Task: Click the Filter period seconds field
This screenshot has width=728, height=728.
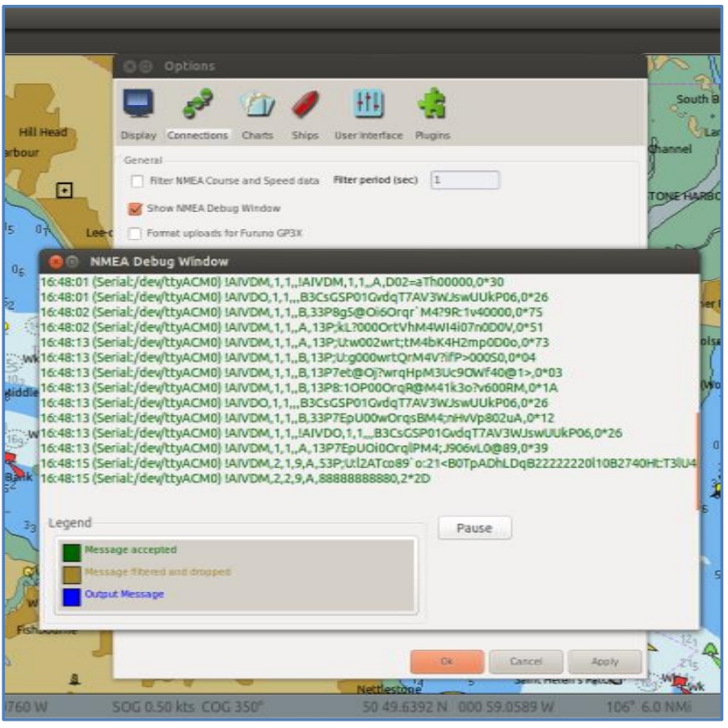Action: click(465, 180)
